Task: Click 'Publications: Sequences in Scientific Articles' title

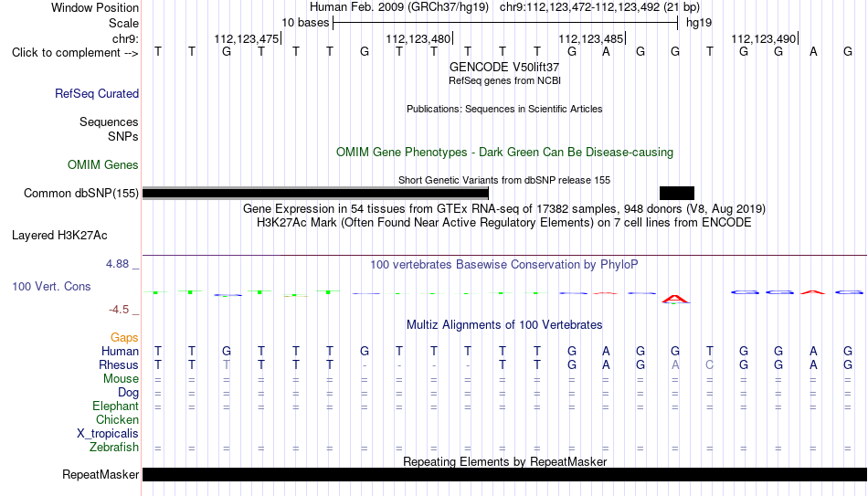Action: pyautogui.click(x=504, y=109)
